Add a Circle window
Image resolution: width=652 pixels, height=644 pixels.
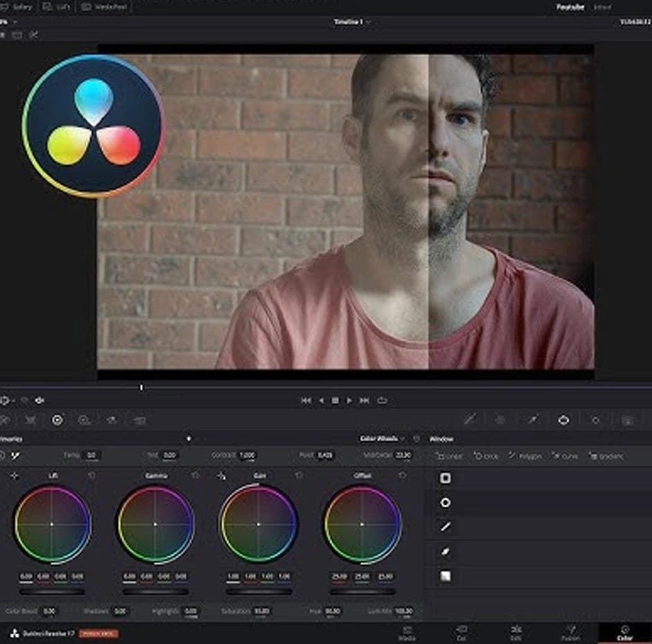pyautogui.click(x=486, y=456)
